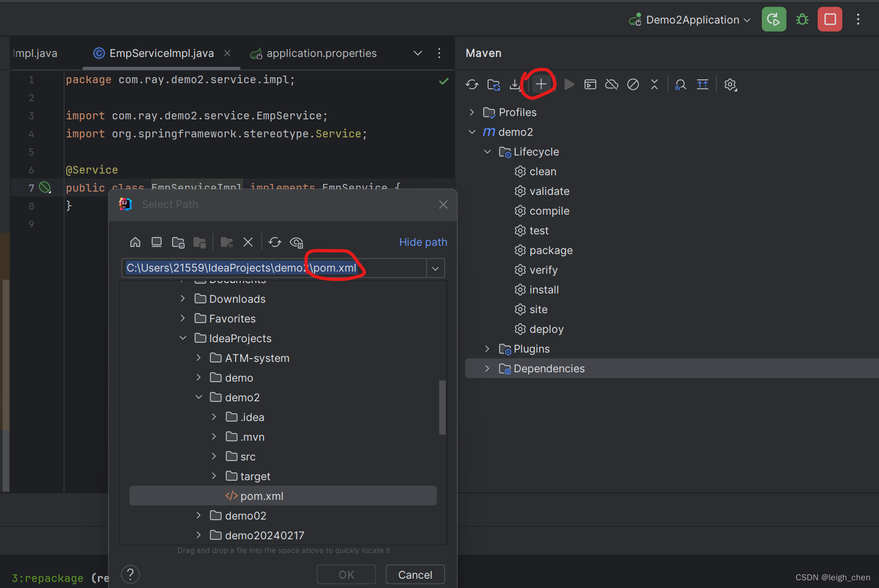Debug Demo2Application with the bug icon

802,20
